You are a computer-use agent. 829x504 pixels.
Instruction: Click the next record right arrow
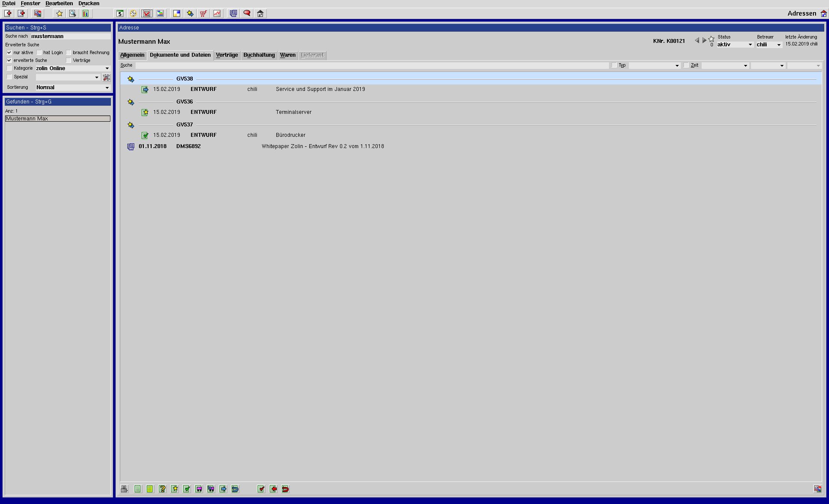(x=704, y=40)
